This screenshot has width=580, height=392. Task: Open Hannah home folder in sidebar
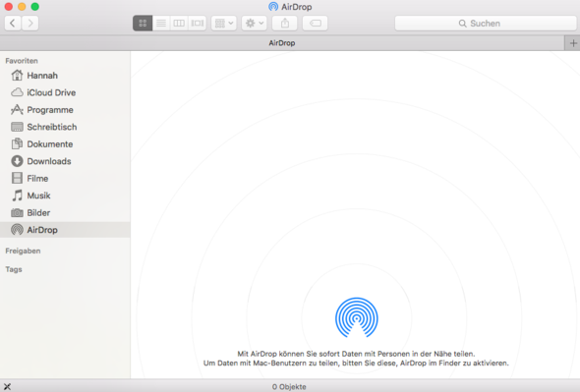[x=65, y=76]
